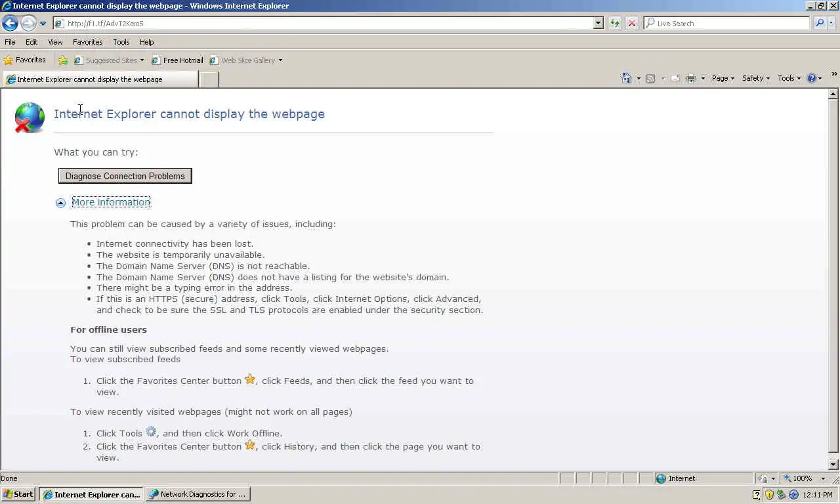Click the network connection tray icon

(782, 495)
